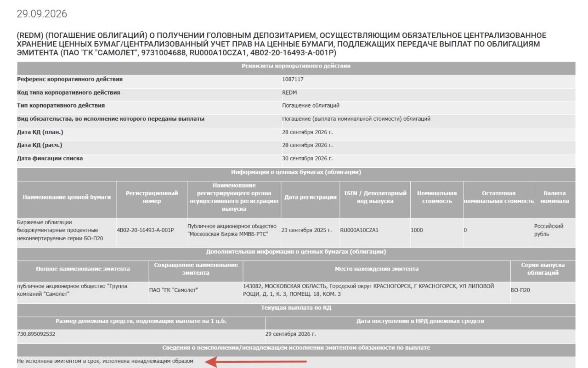The image size is (588, 368).
Task: Select the reference number 1087117
Action: pyautogui.click(x=293, y=79)
